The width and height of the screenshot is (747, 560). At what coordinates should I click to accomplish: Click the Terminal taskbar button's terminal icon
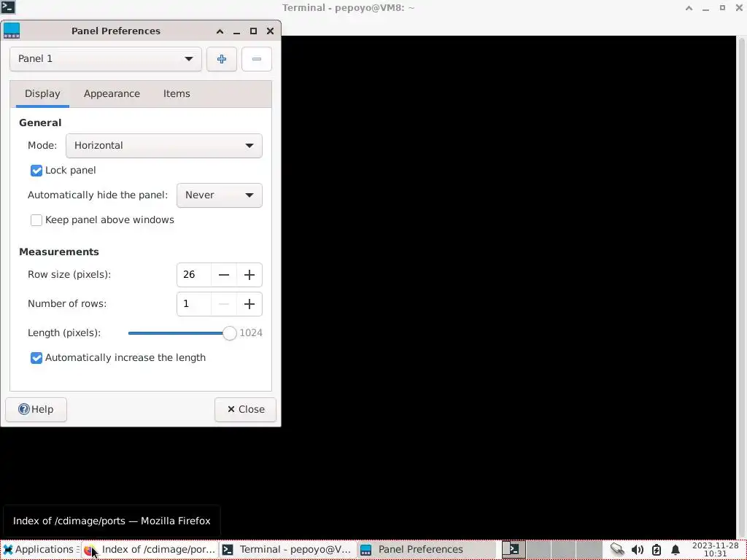point(228,550)
